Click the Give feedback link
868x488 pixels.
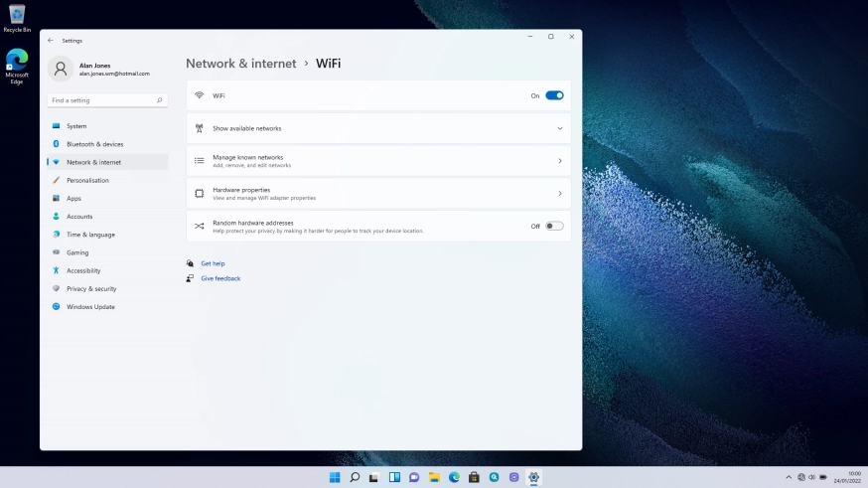coord(220,278)
